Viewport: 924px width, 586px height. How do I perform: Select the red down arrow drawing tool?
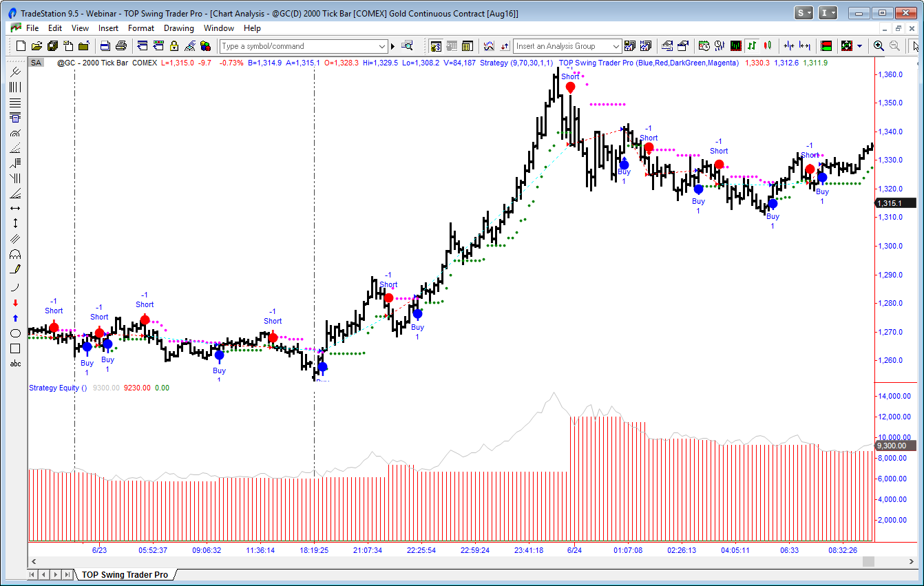[15, 303]
